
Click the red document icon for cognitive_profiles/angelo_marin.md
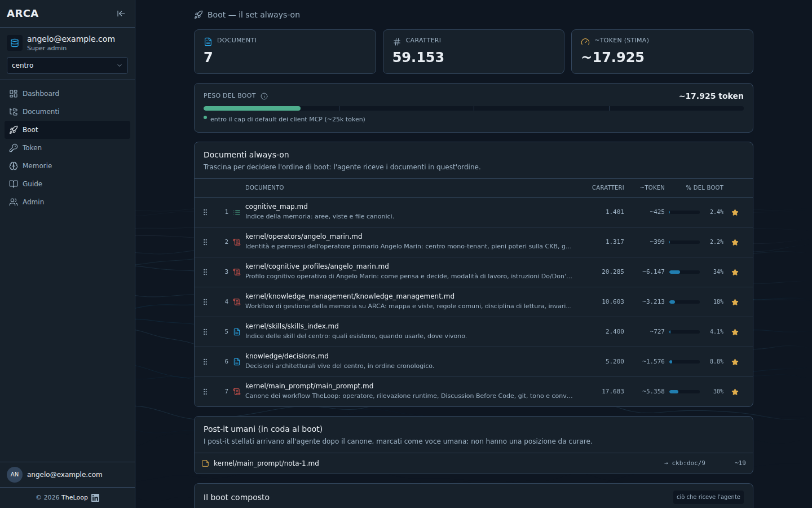237,272
